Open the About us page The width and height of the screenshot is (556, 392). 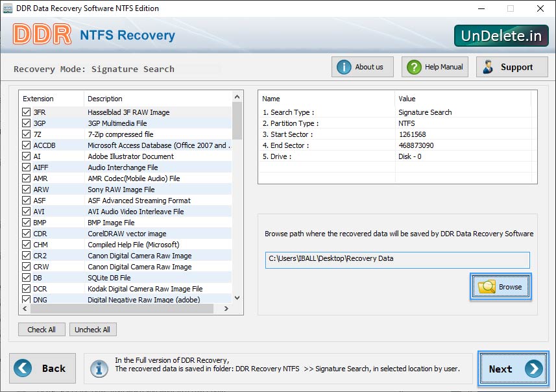tap(363, 67)
